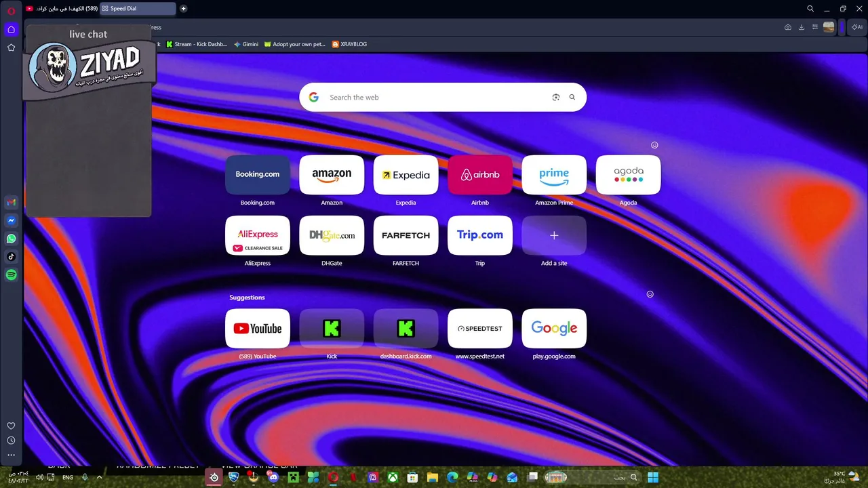This screenshot has height=488, width=868.
Task: Open Easy Setup settings icon
Action: coord(814,27)
